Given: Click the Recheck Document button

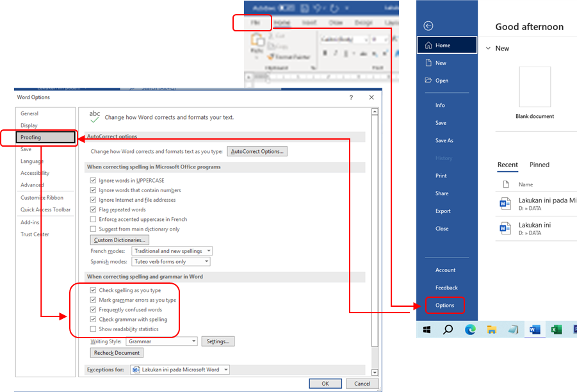Looking at the screenshot, I should pos(117,353).
